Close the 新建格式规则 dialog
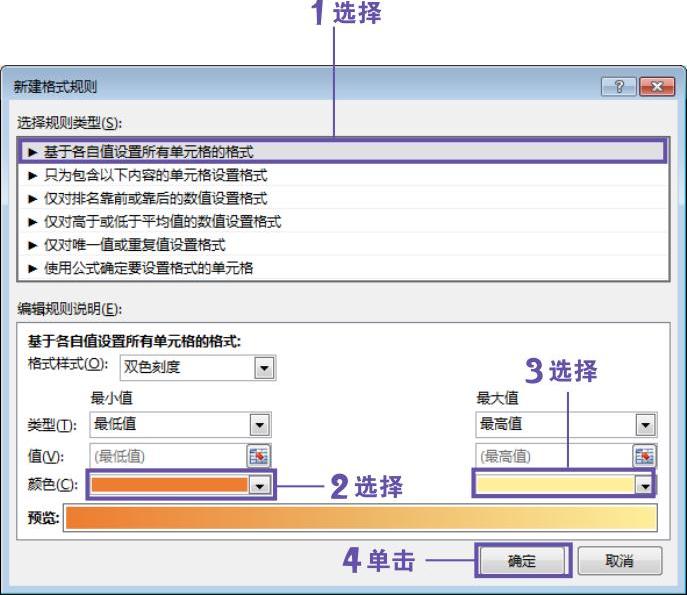 point(655,88)
